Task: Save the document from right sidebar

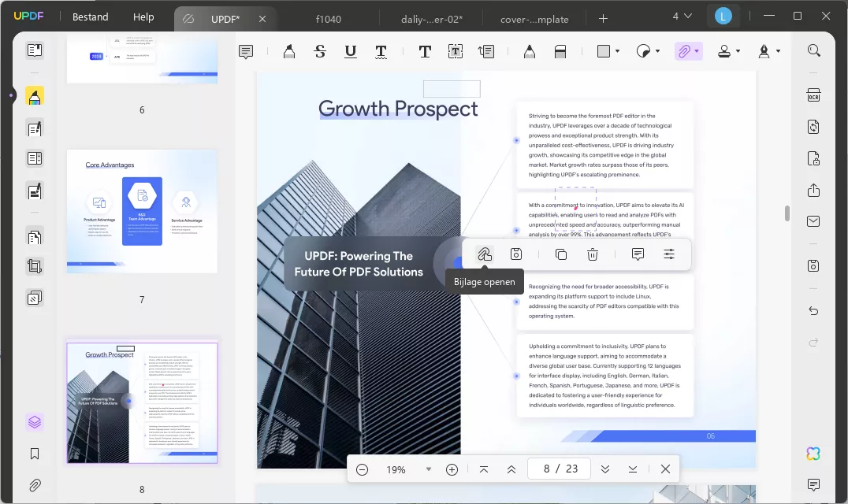Action: pyautogui.click(x=814, y=265)
